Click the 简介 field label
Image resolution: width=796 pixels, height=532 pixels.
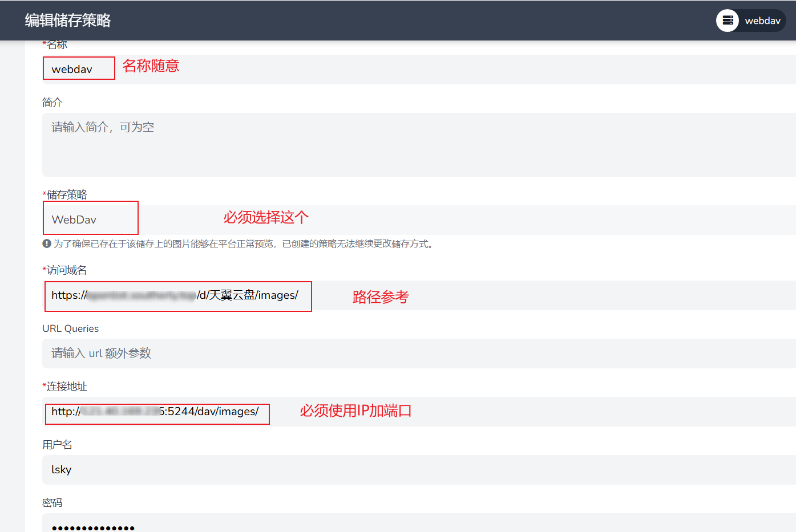coord(52,103)
